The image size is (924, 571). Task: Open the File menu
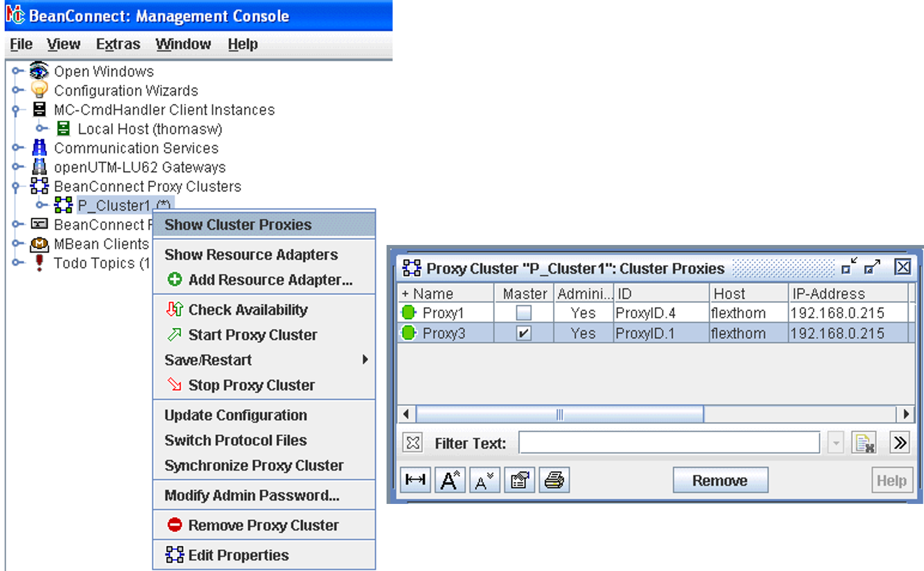(21, 44)
